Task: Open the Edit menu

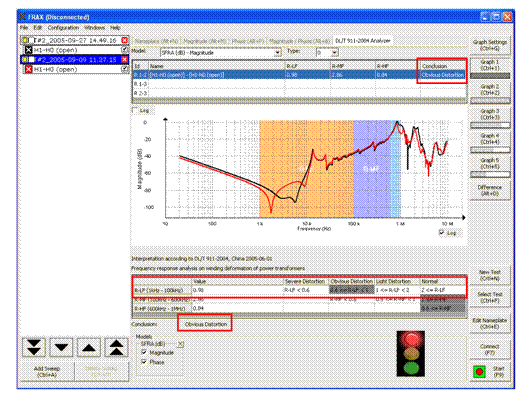Action: 37,28
